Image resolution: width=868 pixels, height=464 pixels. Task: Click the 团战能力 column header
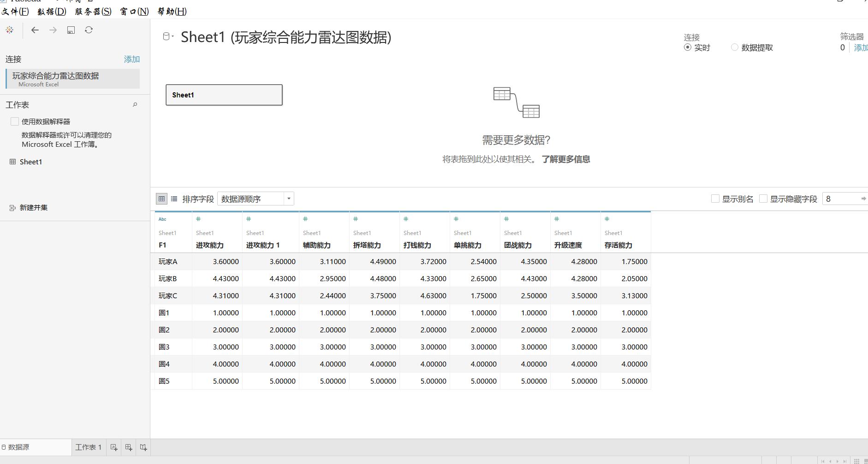pos(525,232)
